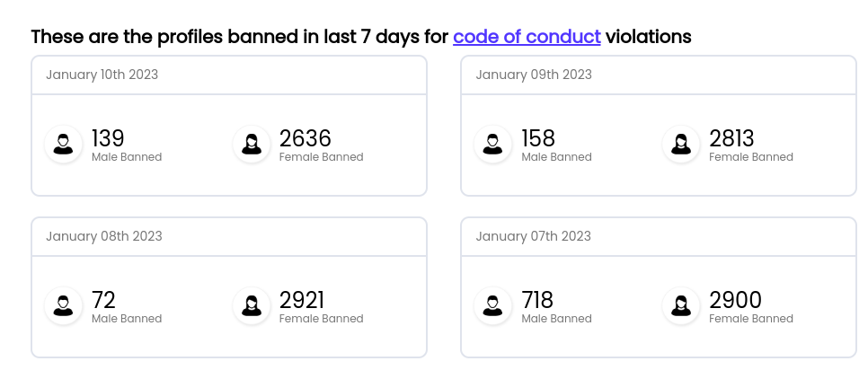Viewport: 868px width, 370px height.
Task: Click female icon in January 08th card
Action: coord(252,305)
